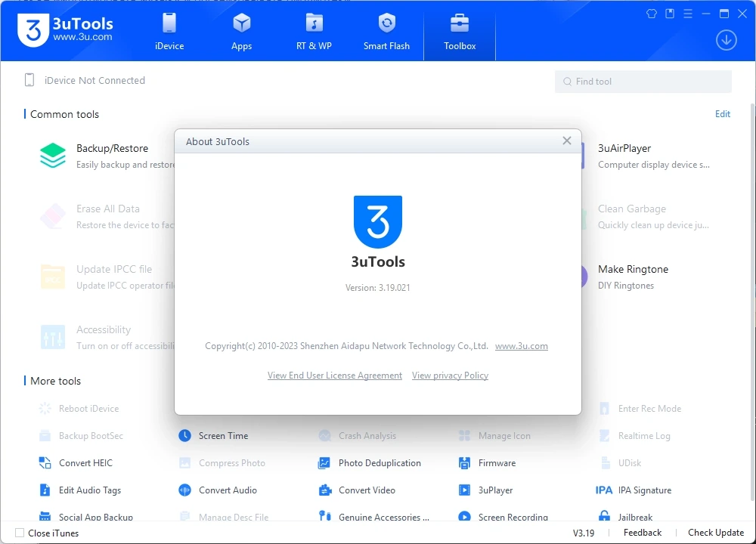The height and width of the screenshot is (544, 756).
Task: Click the Compress Photo icon
Action: 184,463
